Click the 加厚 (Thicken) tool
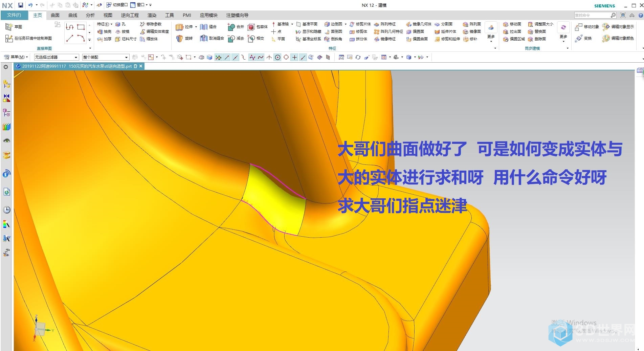This screenshot has height=351, width=644. [104, 39]
